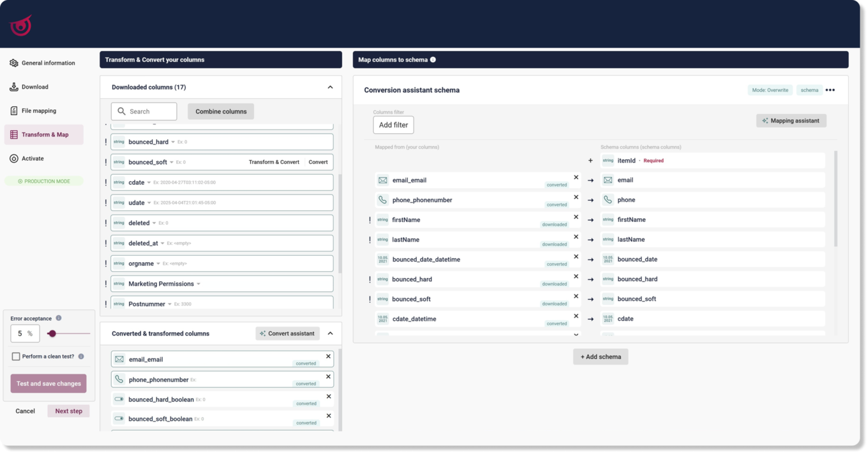Open Postnummer column dropdown arrow
868x456 pixels.
170,304
